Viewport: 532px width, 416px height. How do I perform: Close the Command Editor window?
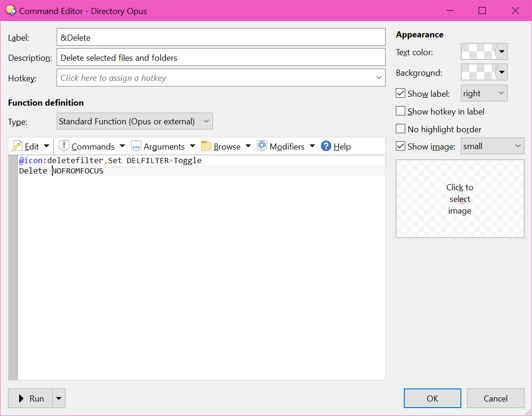[515, 10]
